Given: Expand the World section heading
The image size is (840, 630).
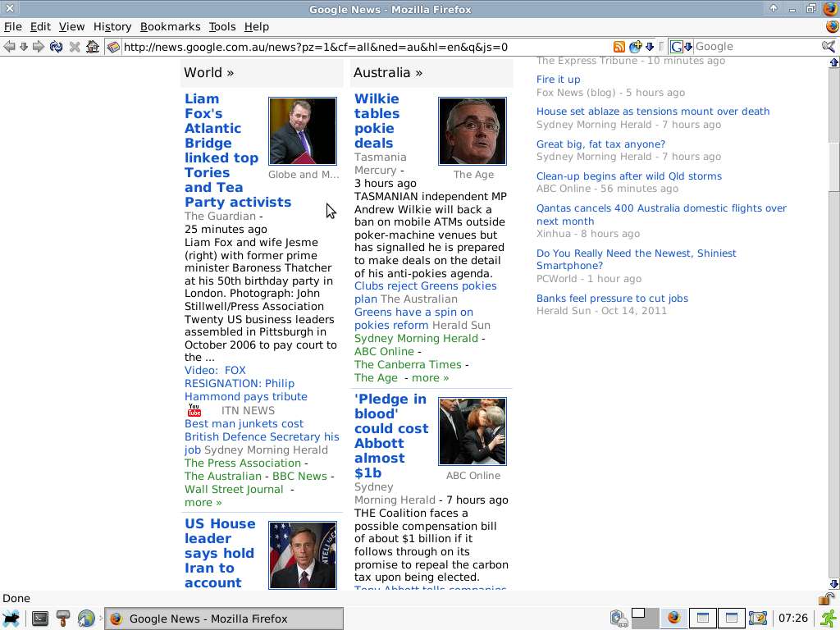Looking at the screenshot, I should click(x=209, y=72).
